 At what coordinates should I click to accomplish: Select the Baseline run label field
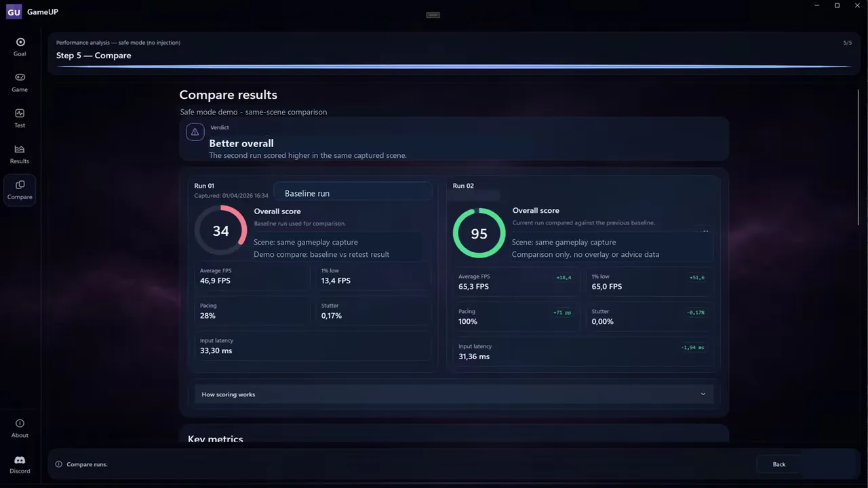(x=353, y=193)
